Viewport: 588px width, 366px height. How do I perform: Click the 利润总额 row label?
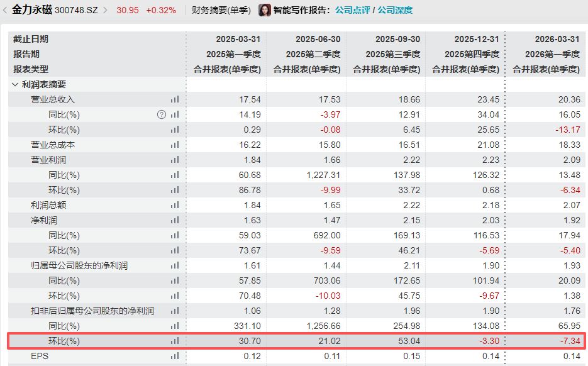[x=48, y=205]
